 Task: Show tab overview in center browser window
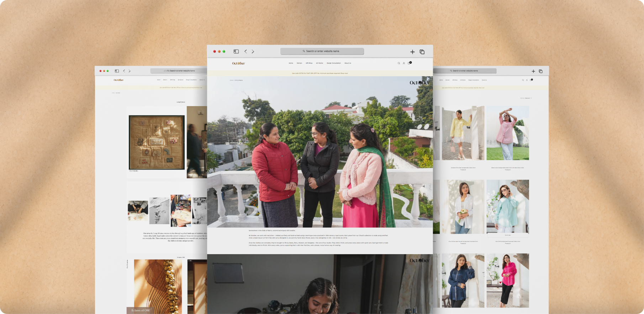pyautogui.click(x=422, y=52)
